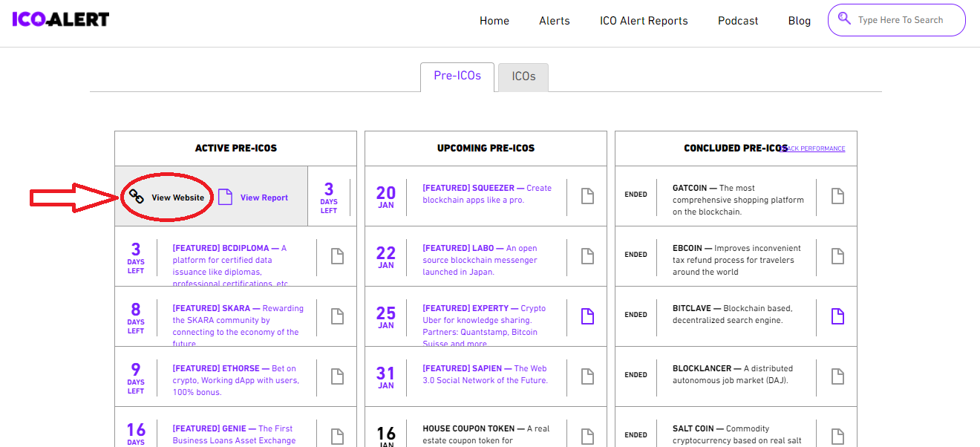Open report icon for BLOCKLANCER
This screenshot has height=447, width=980.
click(837, 376)
